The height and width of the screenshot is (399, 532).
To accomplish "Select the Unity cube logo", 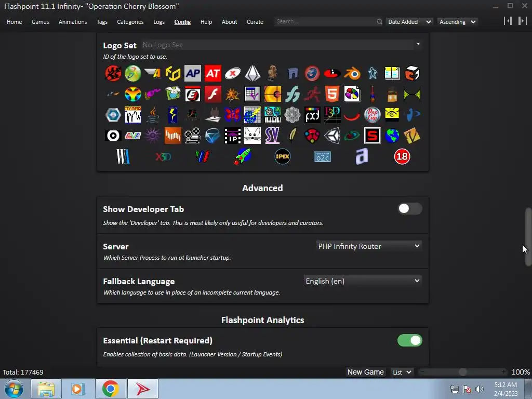I will [332, 136].
